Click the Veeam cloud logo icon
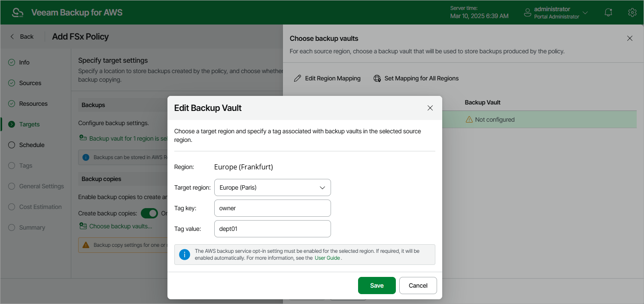Image resolution: width=644 pixels, height=304 pixels. pyautogui.click(x=18, y=12)
